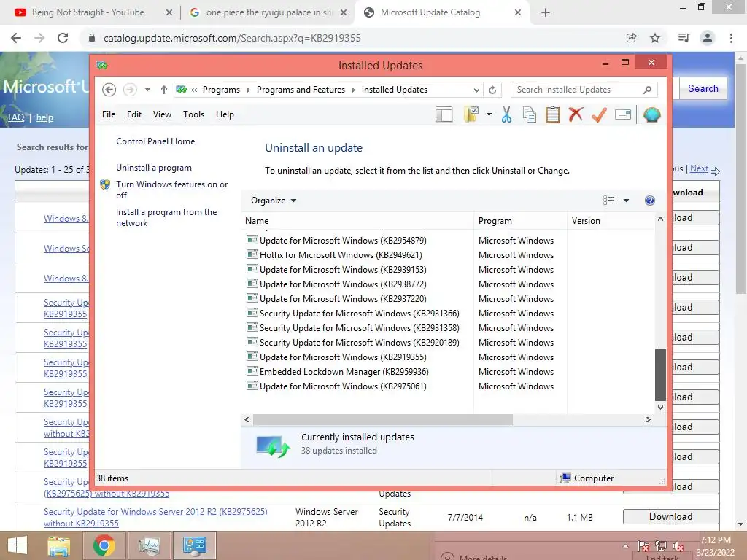Open a new Chrome tab
Screen dimensions: 747x560
coord(546,13)
